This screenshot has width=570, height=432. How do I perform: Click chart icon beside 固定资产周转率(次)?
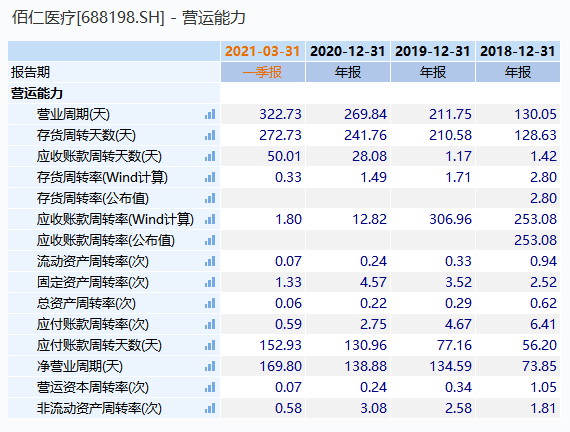210,283
